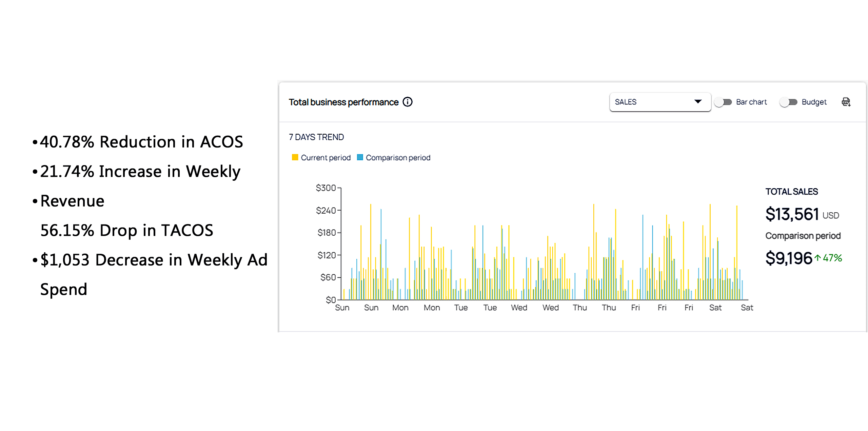The width and height of the screenshot is (868, 431).
Task: Click the last Sat x-axis label
Action: [747, 308]
